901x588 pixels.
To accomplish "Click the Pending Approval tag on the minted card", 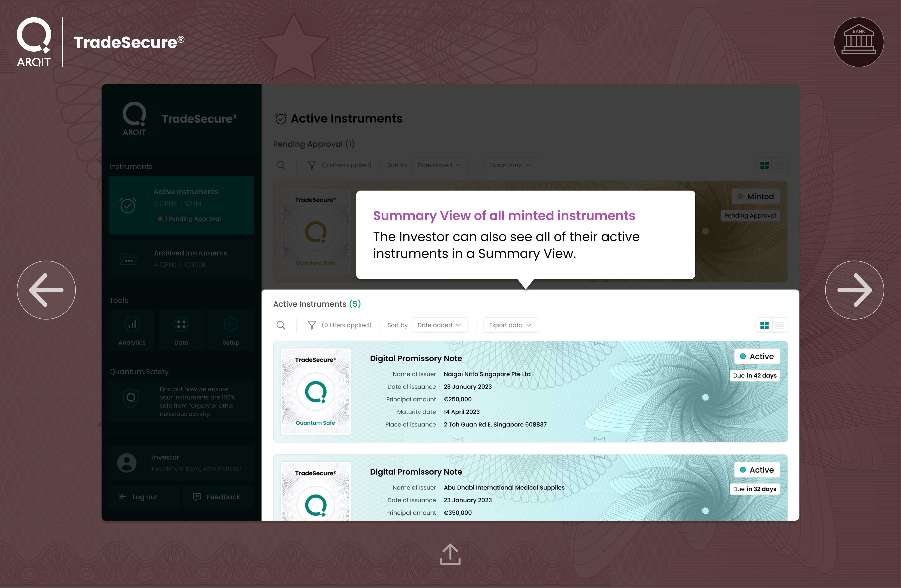I will 750,216.
